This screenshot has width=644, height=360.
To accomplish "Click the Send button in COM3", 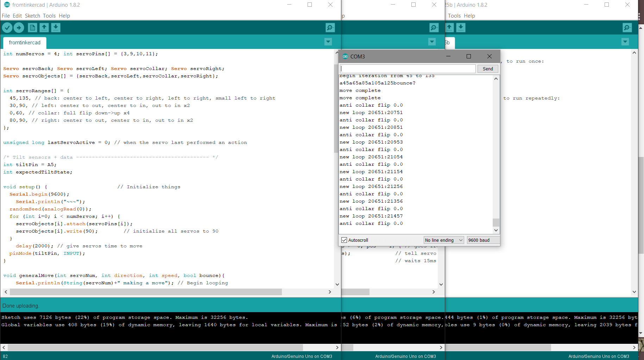I will 488,69.
